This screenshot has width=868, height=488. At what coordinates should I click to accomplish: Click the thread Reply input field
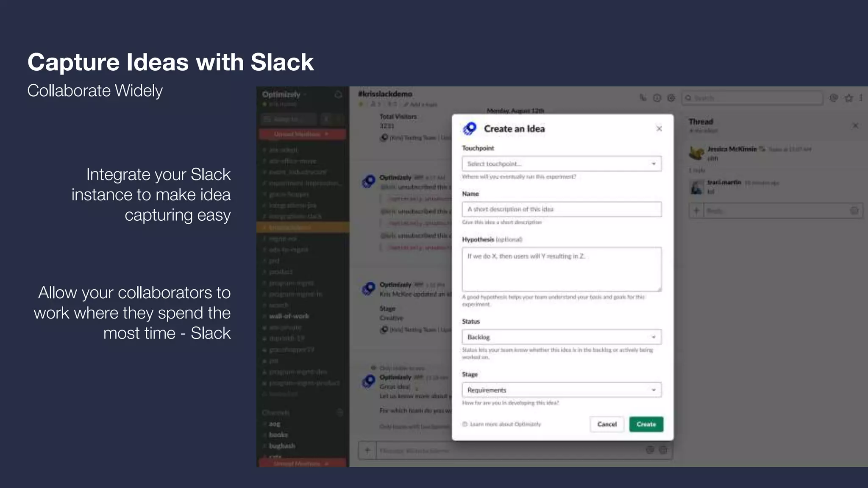(776, 211)
